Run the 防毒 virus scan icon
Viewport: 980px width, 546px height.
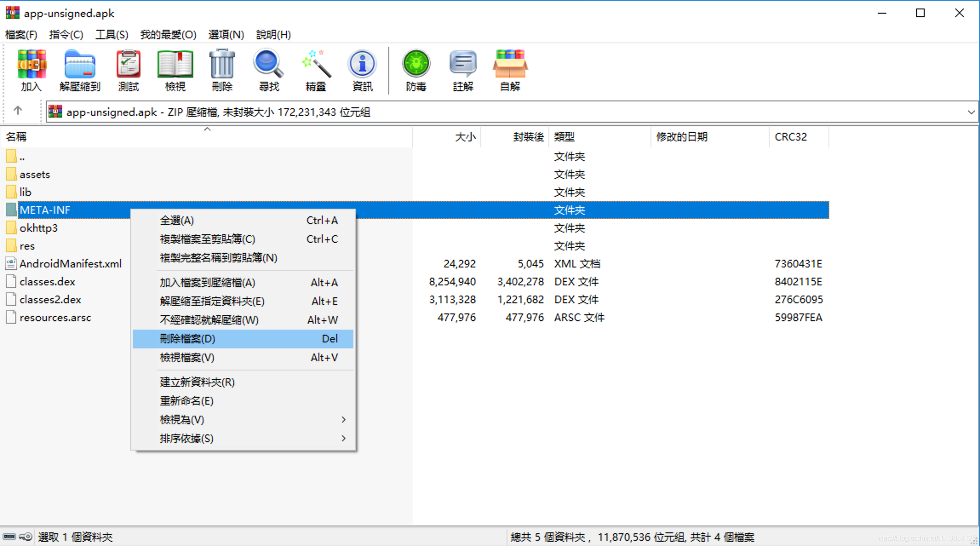[x=416, y=69]
